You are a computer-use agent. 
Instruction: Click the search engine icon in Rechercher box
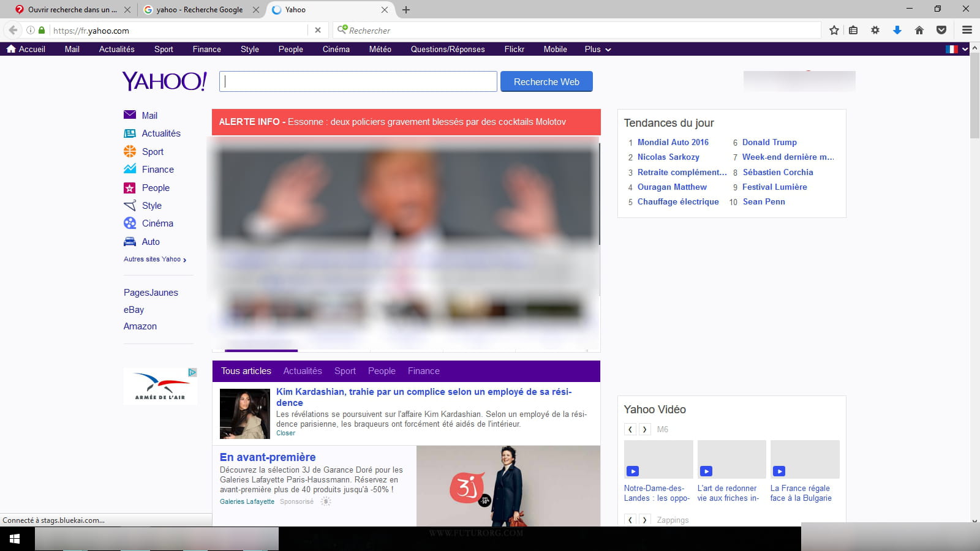coord(342,29)
